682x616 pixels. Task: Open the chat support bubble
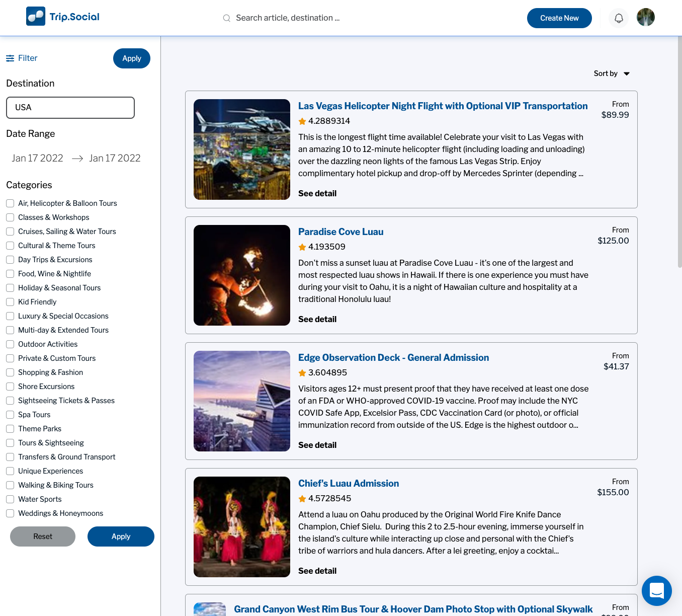pos(657,591)
